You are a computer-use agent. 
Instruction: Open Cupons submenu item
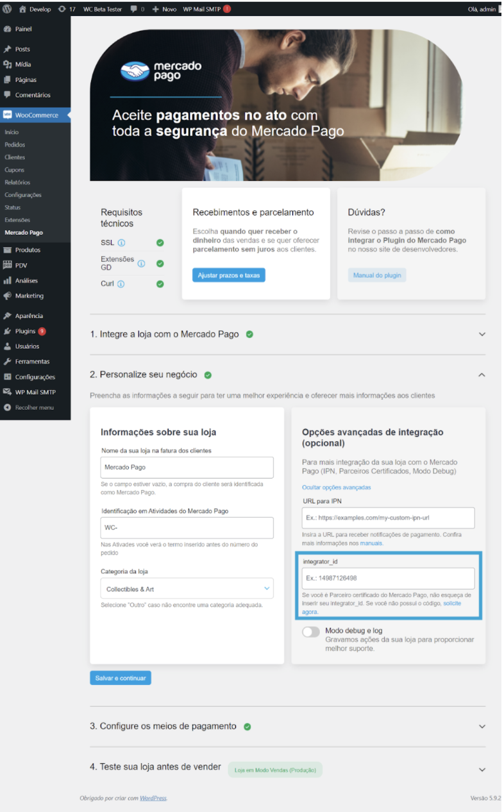[14, 170]
